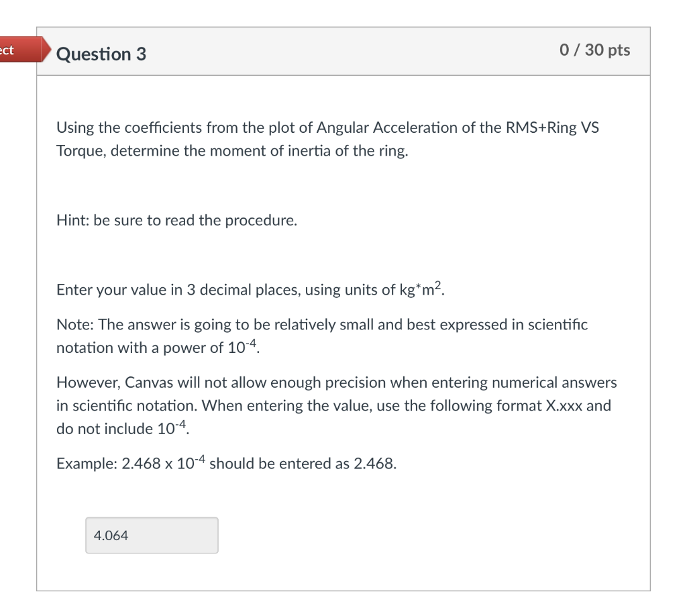Click the 'Torque, determine the moment' line
The width and height of the screenshot is (687, 616).
click(231, 151)
